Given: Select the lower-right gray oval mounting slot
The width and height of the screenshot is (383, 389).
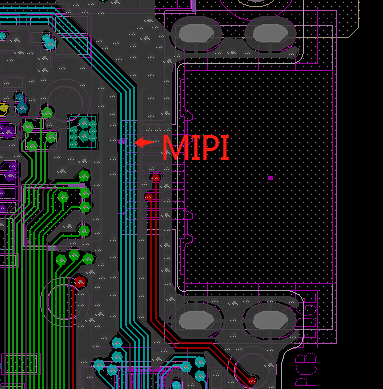Looking at the screenshot, I should point(270,321).
